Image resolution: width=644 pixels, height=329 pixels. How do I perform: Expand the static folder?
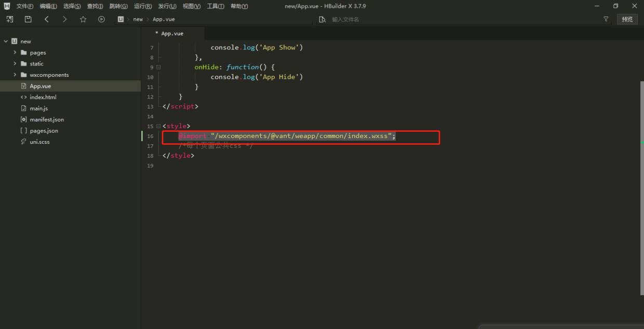coord(15,64)
